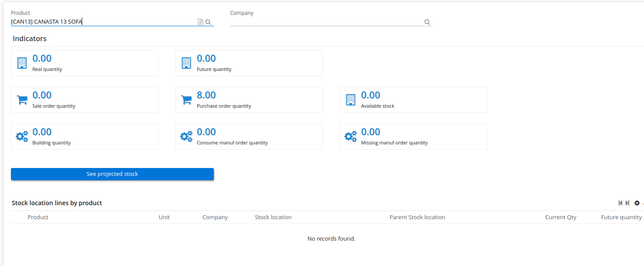Open the Sale order quantity 0.00 value

[x=42, y=95]
